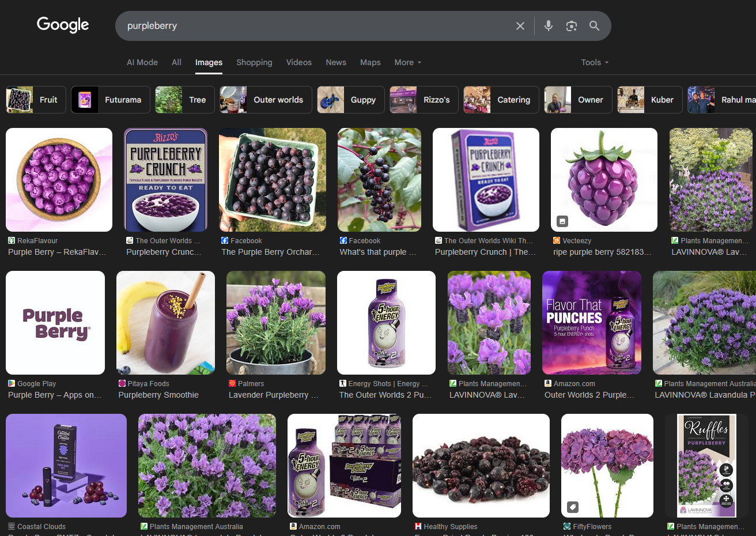Click RekaFlavour source favicon
The height and width of the screenshot is (536, 756).
pyautogui.click(x=12, y=240)
